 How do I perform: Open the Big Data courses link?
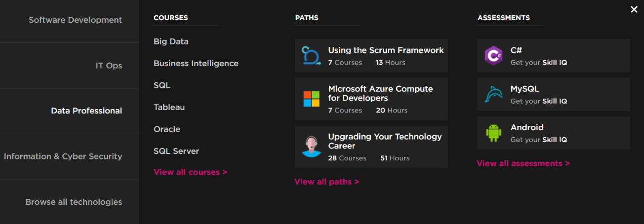pos(171,42)
